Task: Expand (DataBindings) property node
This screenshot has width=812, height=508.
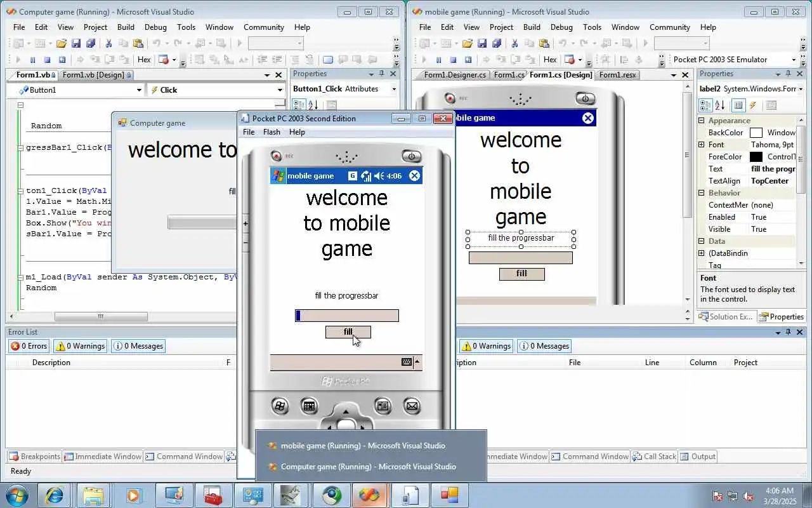Action: [702, 253]
